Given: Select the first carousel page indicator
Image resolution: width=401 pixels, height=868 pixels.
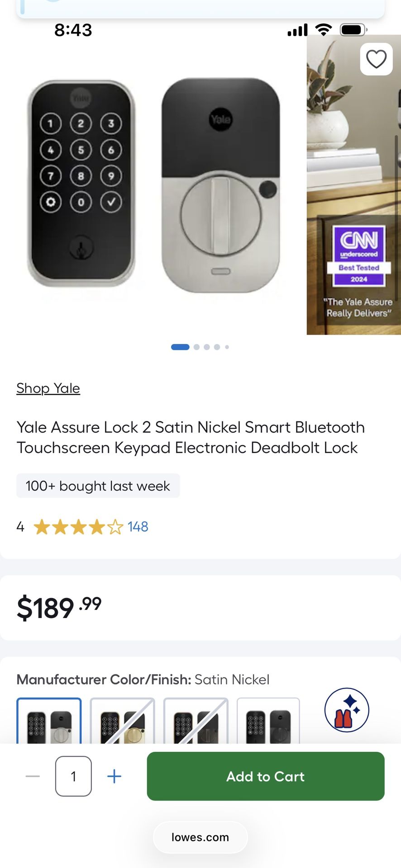Looking at the screenshot, I should [x=180, y=347].
